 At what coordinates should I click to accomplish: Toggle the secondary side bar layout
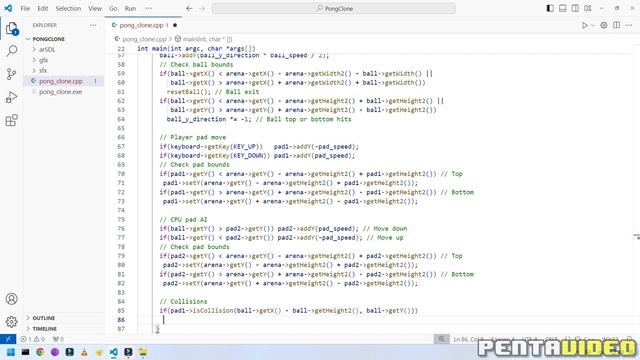tap(575, 8)
